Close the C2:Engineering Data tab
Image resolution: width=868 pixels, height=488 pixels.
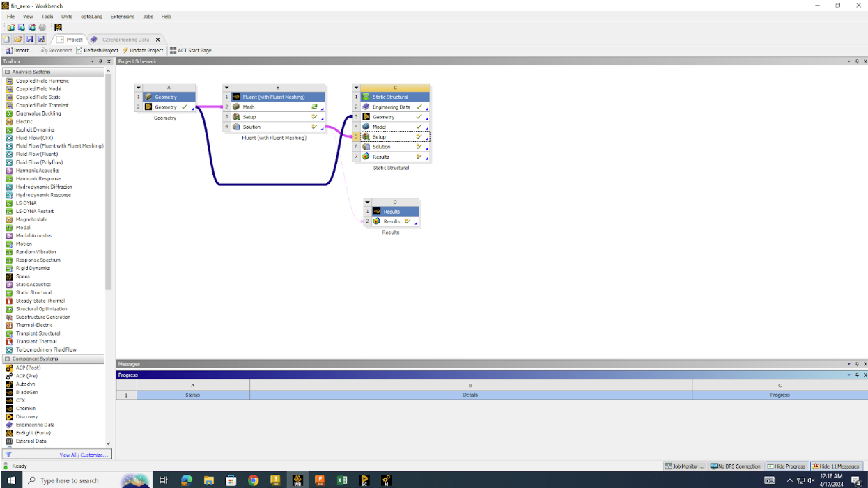[x=158, y=40]
